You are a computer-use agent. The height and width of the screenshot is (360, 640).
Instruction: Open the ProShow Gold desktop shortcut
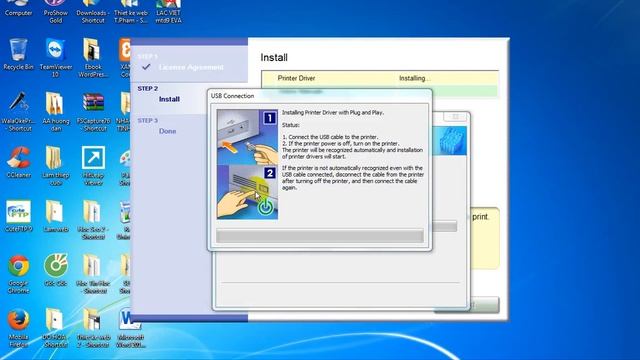(56, 12)
